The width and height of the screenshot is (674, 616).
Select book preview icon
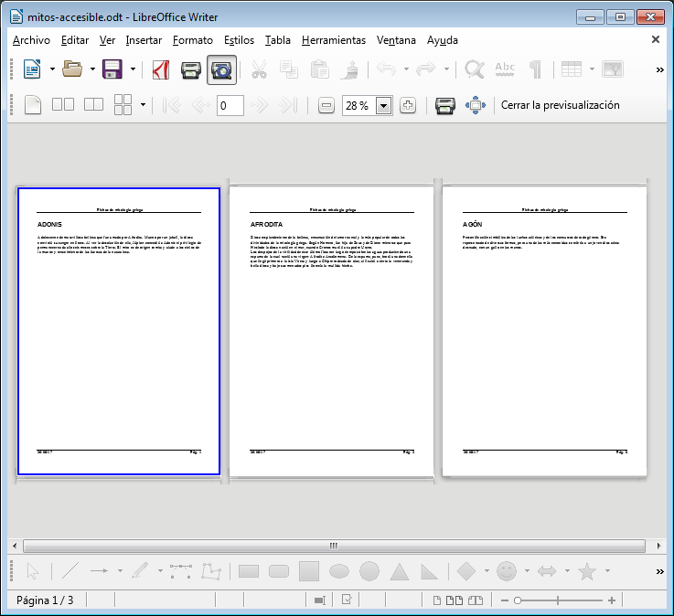click(93, 105)
